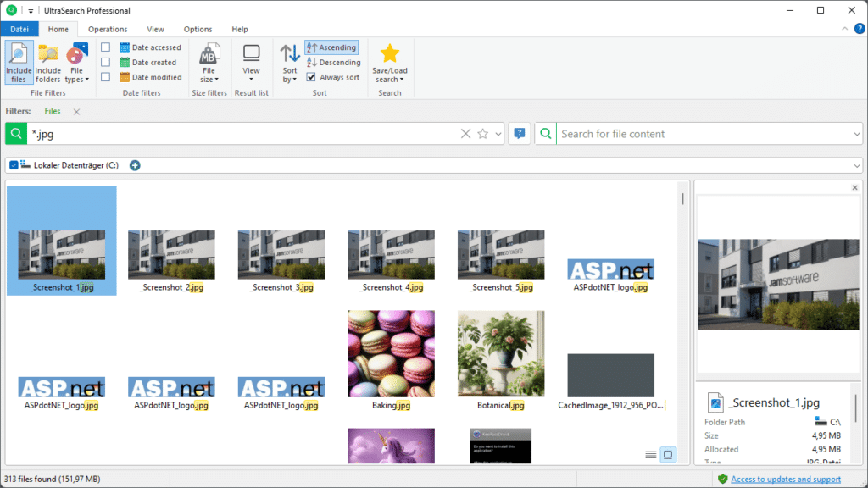Remove the Files filter
The width and height of the screenshot is (868, 488).
point(76,112)
